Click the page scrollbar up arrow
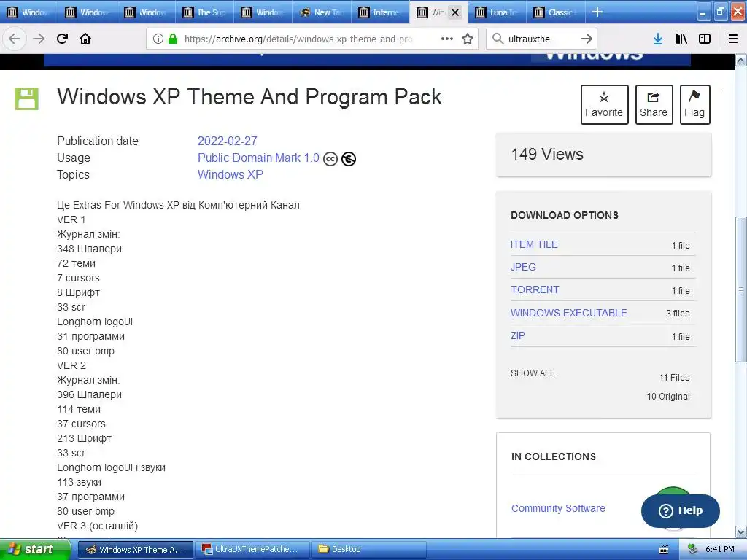This screenshot has height=560, width=747. (x=740, y=61)
